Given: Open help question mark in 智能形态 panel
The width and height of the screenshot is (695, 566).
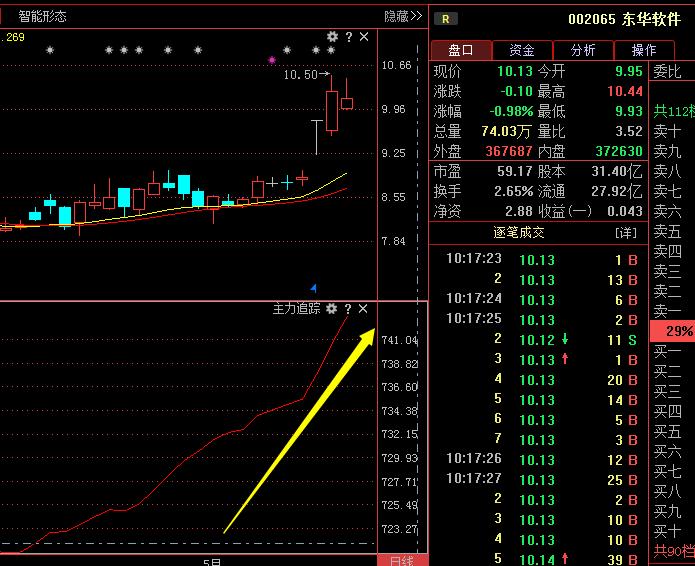Looking at the screenshot, I should 349,37.
